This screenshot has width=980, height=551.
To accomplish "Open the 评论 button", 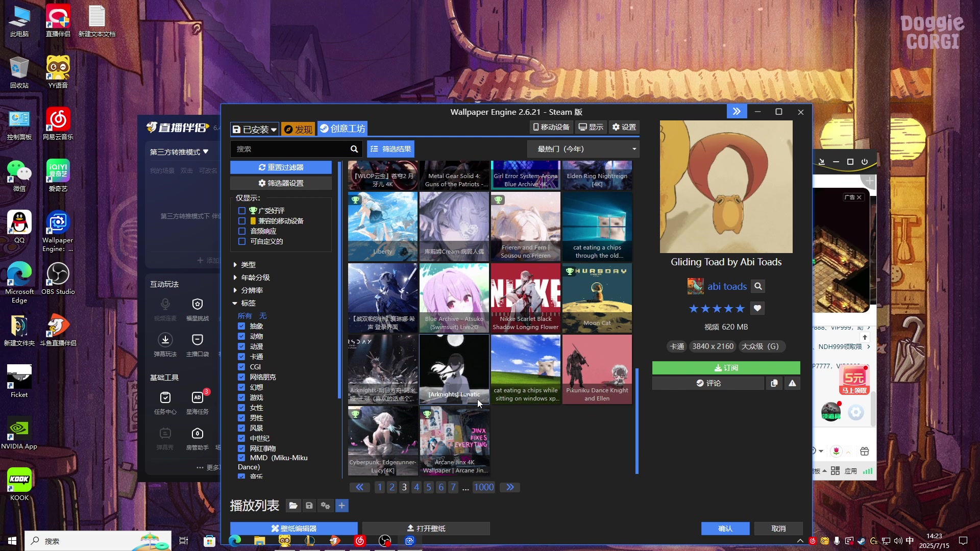I will click(708, 383).
